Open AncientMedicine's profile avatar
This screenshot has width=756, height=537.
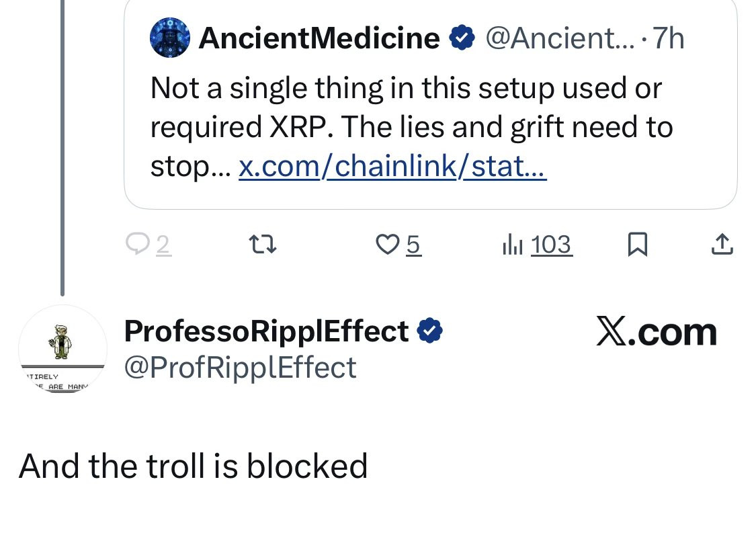(170, 38)
